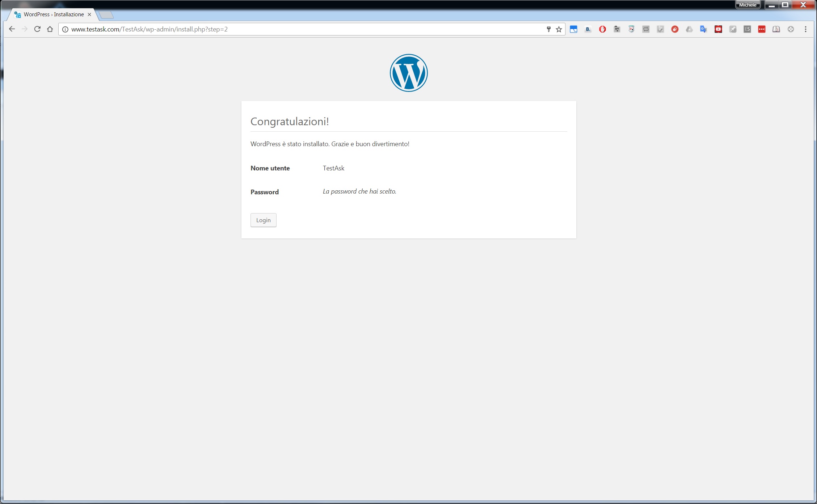817x504 pixels.
Task: Click the 'Password' label
Action: [265, 192]
